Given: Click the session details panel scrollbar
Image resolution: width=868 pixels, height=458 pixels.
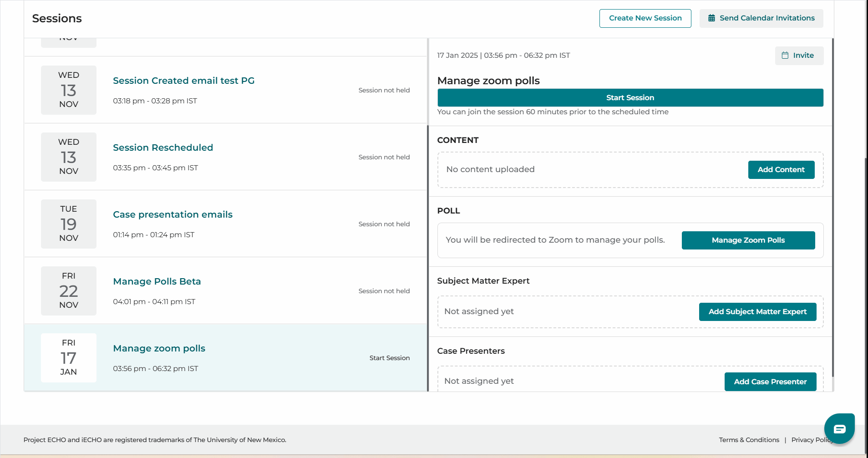Looking at the screenshot, I should [832, 208].
